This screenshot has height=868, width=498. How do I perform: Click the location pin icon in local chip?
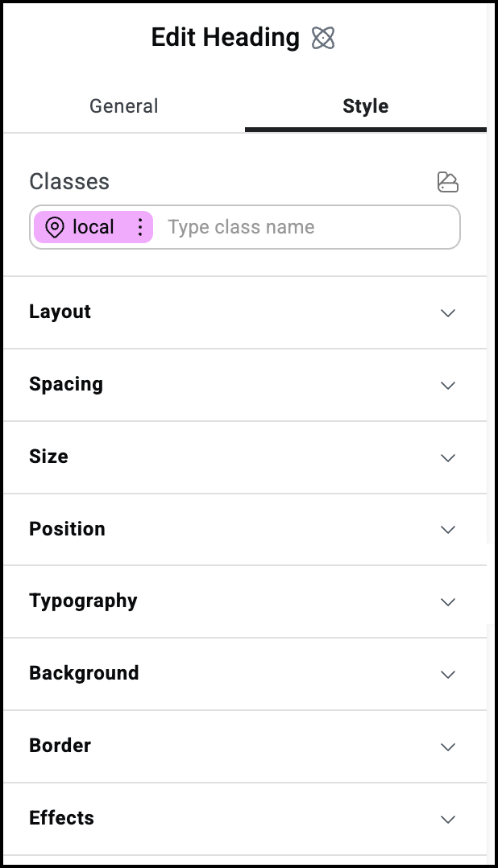[55, 228]
